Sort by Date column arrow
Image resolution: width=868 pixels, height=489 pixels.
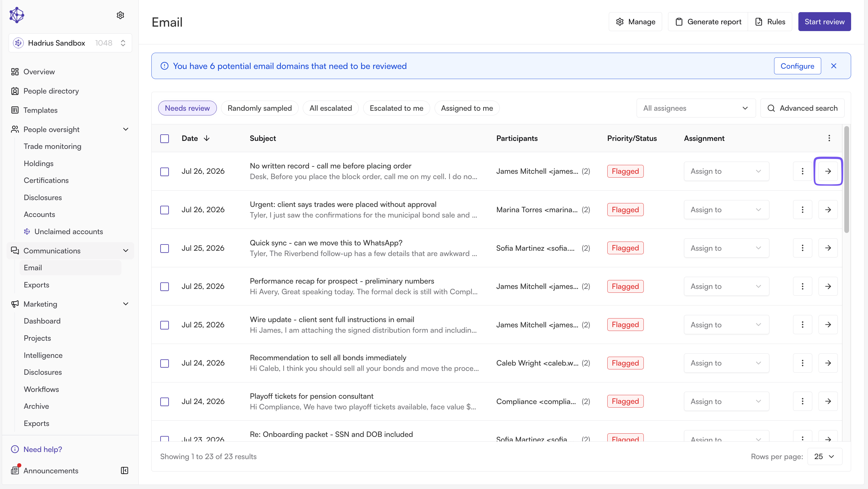click(x=206, y=138)
